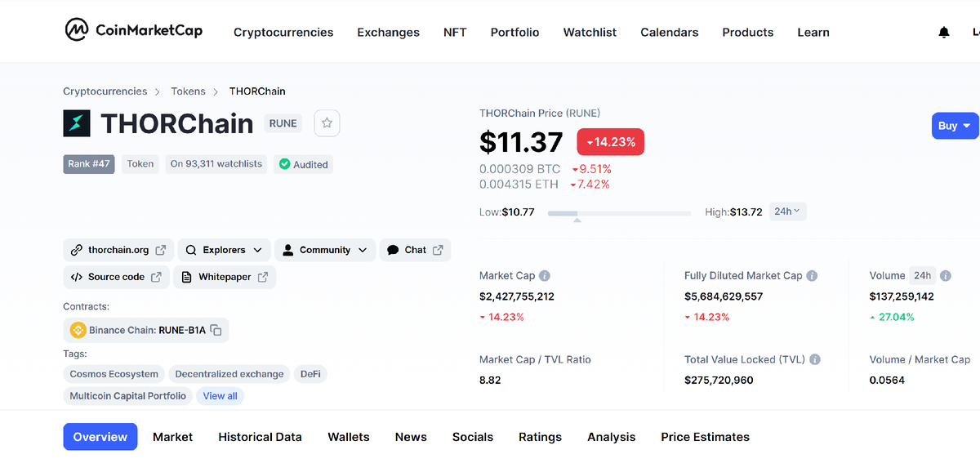
Task: Open the Learn menu
Action: point(813,33)
